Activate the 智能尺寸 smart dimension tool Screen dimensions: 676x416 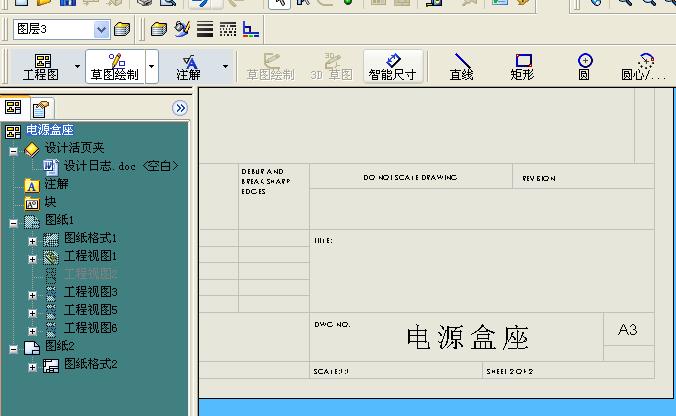(392, 67)
